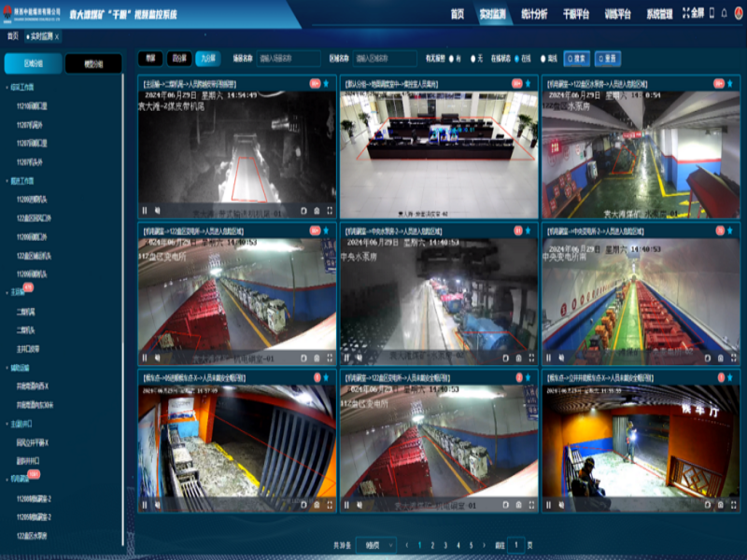Click the 搜索 search button
Viewport: 747px width, 560px height.
pos(577,58)
